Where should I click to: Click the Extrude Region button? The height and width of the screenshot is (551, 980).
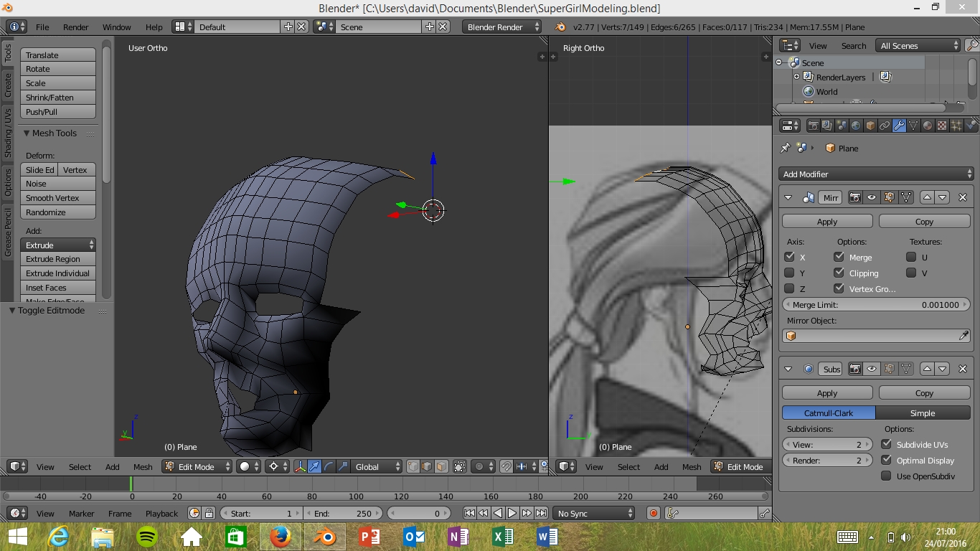pos(58,259)
